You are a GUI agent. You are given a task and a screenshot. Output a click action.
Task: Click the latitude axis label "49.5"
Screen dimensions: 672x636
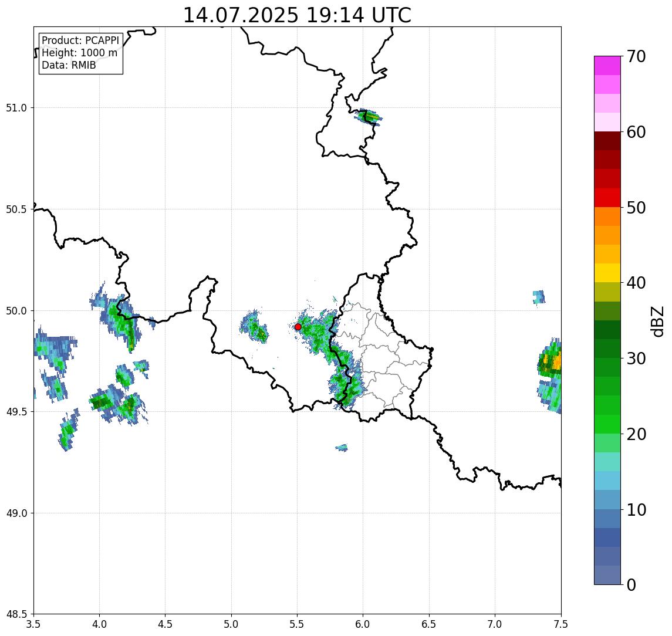click(16, 412)
